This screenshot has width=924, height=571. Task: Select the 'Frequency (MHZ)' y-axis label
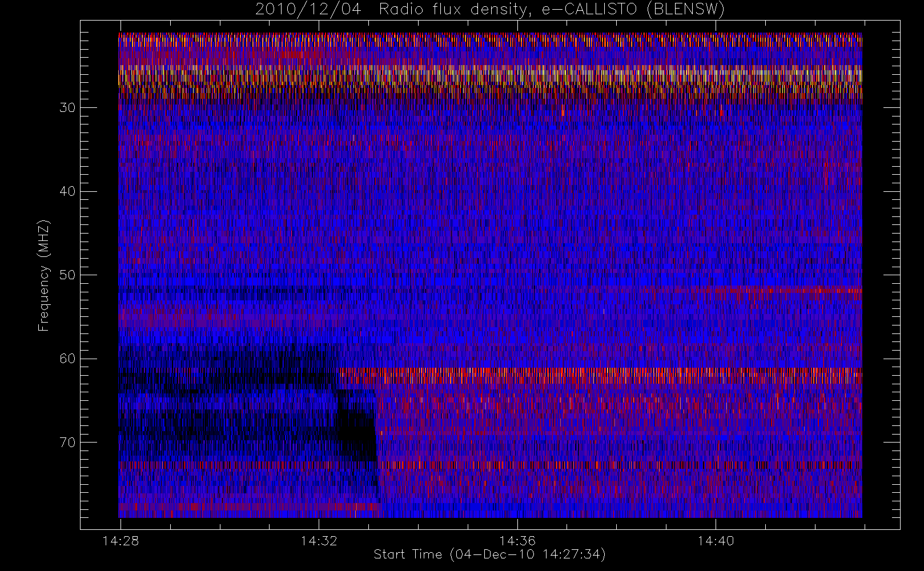point(44,275)
